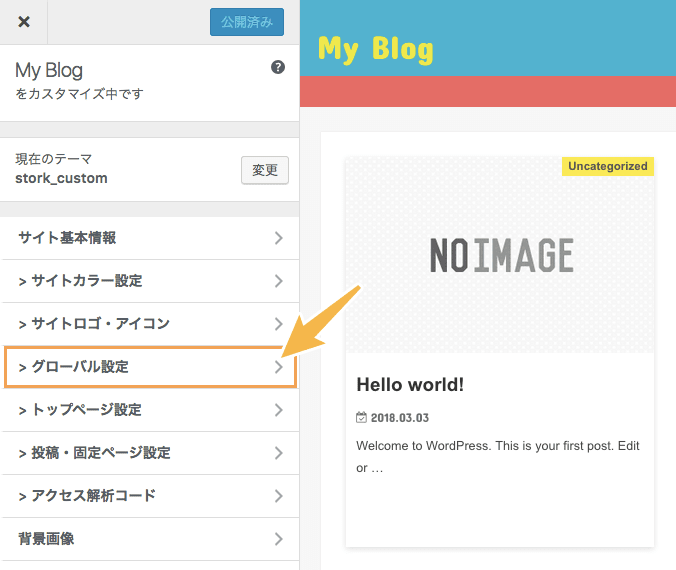Open the グローバル設定 section
The height and width of the screenshot is (570, 676).
[150, 367]
